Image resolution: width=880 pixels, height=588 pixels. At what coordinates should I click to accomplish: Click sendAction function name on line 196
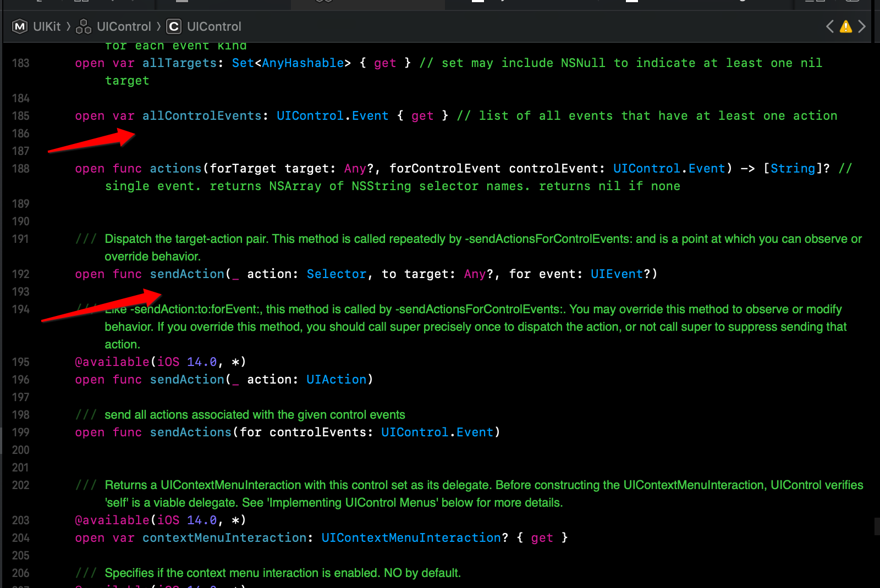tap(187, 380)
